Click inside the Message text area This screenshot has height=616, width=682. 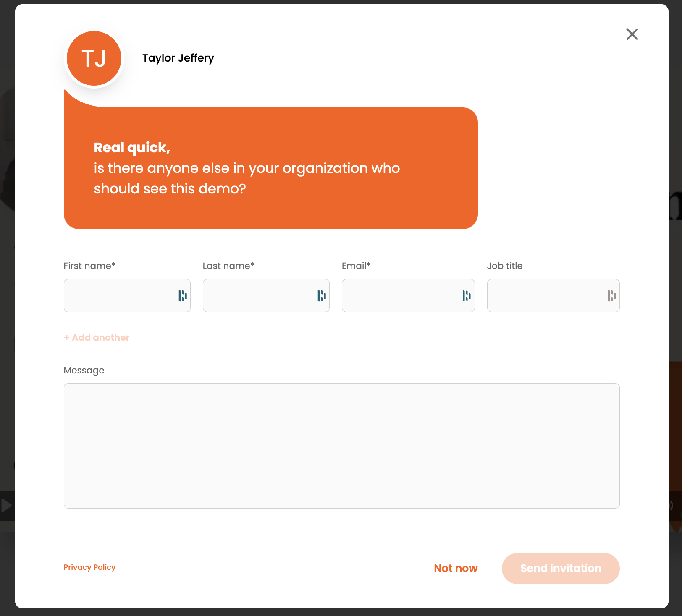[x=342, y=446]
